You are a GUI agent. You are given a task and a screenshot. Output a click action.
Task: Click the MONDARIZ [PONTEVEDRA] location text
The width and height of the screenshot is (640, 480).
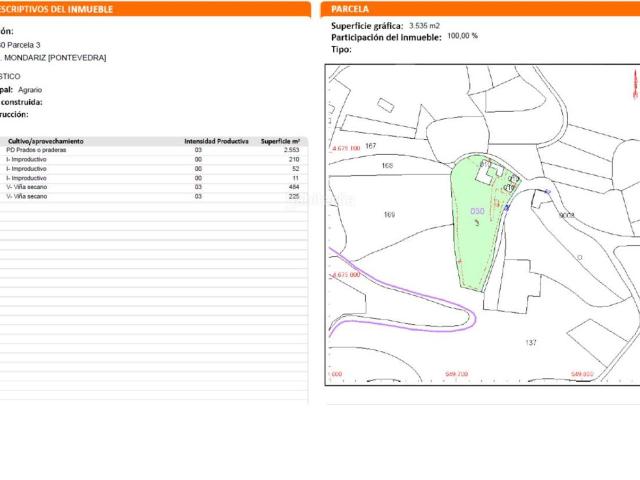(60, 58)
